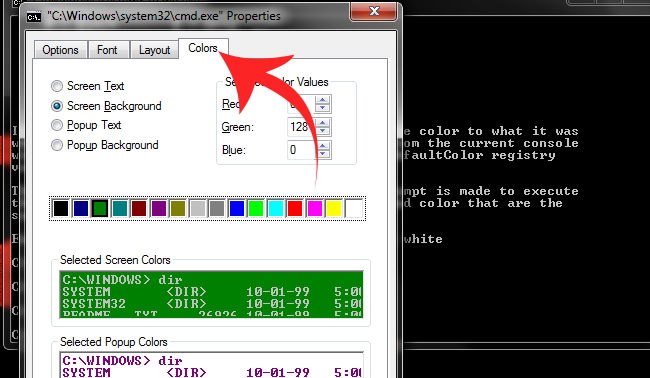
Task: Click the Blue value input field
Action: click(301, 150)
